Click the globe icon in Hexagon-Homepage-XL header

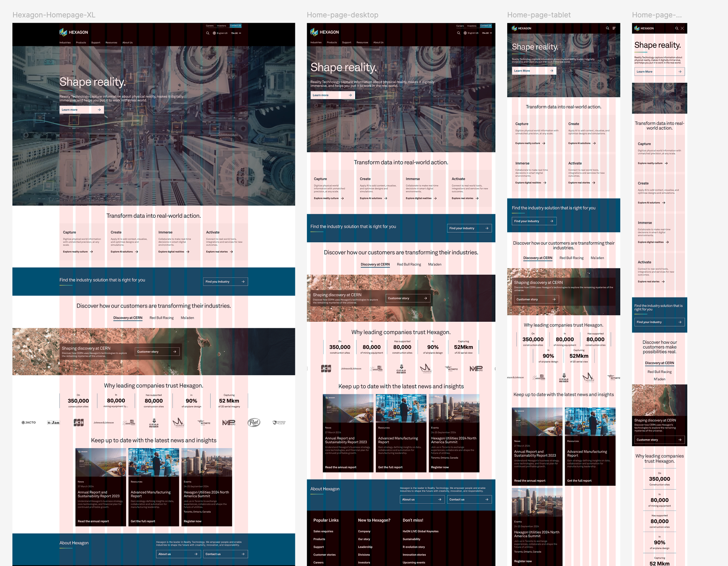point(214,33)
